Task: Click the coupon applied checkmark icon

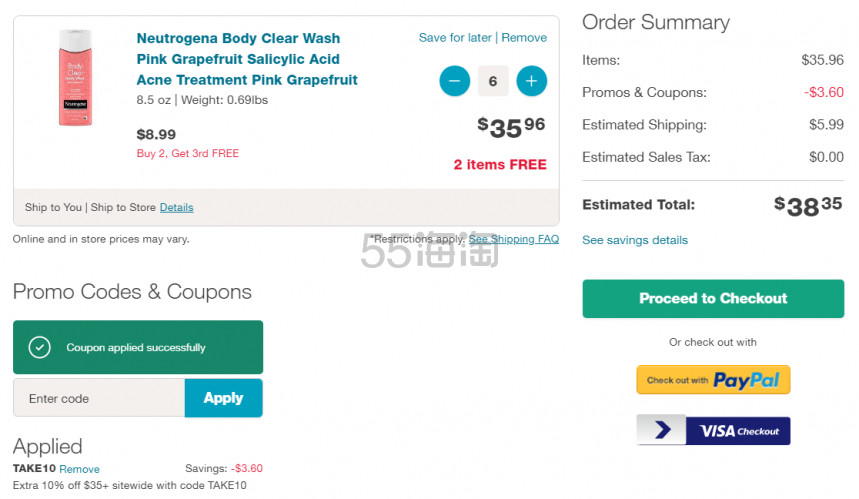Action: (x=40, y=348)
